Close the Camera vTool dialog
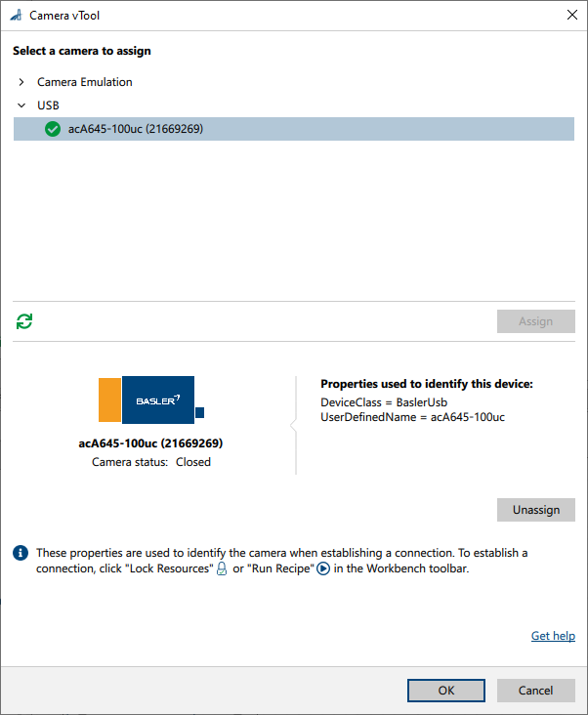The image size is (588, 715). 572,15
